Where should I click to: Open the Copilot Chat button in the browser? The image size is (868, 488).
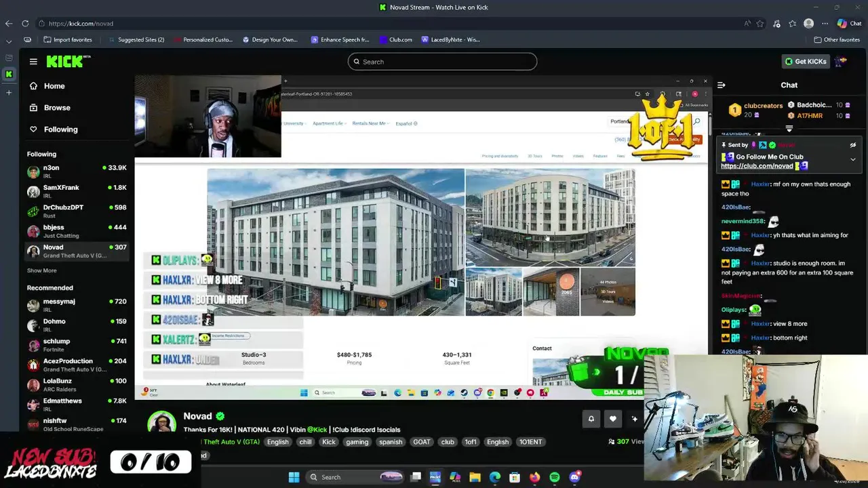(848, 24)
